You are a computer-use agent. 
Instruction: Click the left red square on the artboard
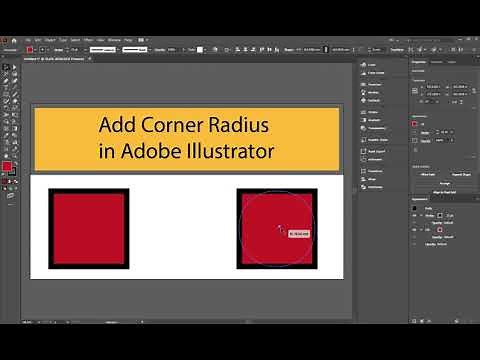[x=89, y=229]
